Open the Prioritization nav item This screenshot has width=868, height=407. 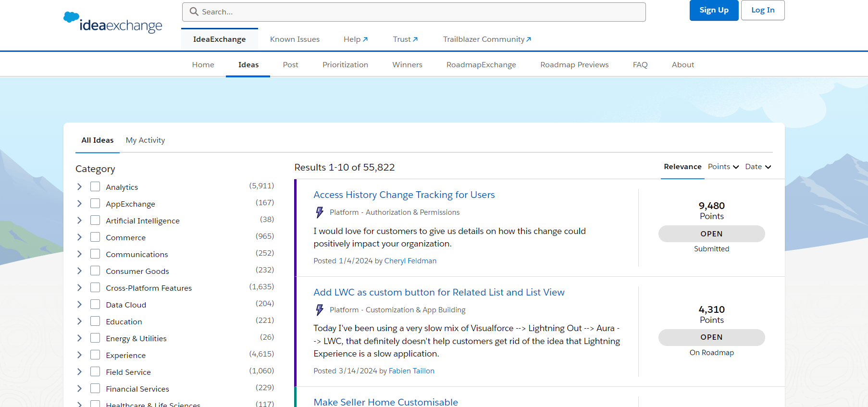coord(345,64)
